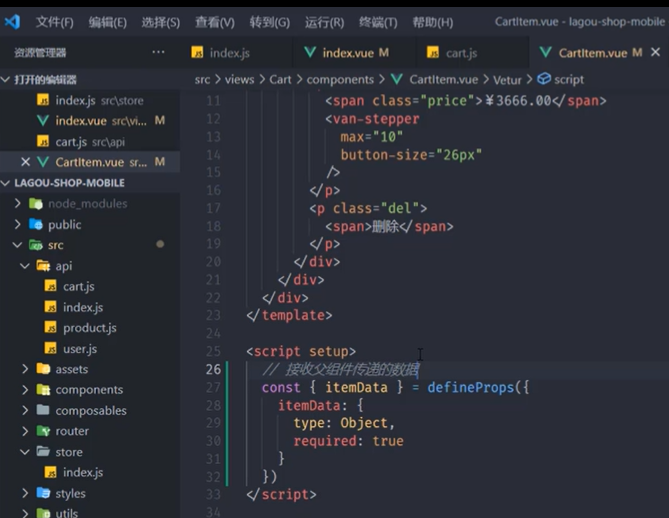Click the router folder icon
This screenshot has width=669, height=518.
click(43, 431)
